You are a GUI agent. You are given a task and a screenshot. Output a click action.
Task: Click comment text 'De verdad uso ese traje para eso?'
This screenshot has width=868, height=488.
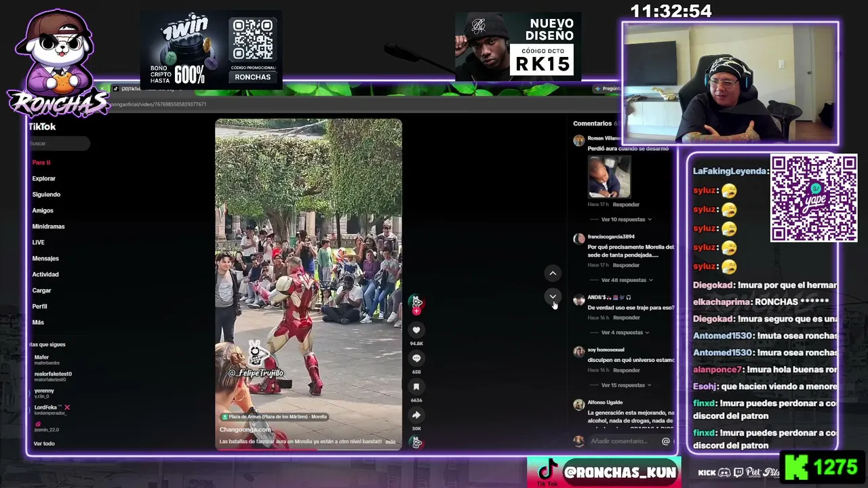(631, 308)
